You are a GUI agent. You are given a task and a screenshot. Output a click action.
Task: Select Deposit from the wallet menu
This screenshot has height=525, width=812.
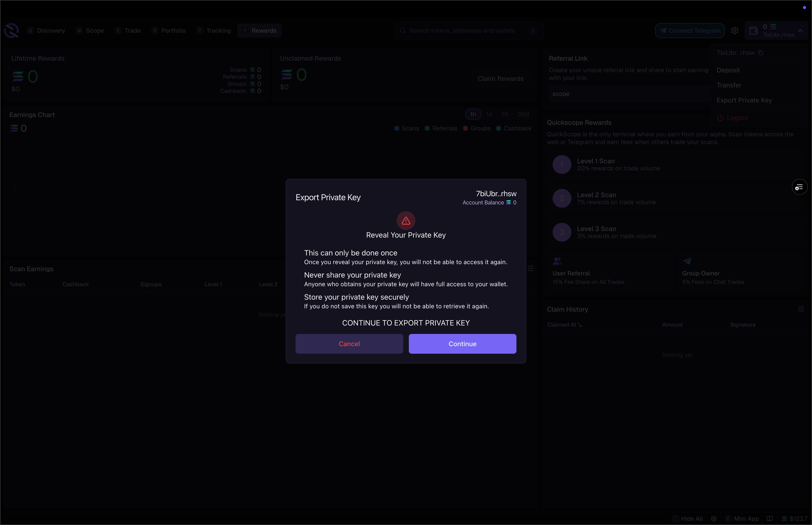pyautogui.click(x=728, y=70)
